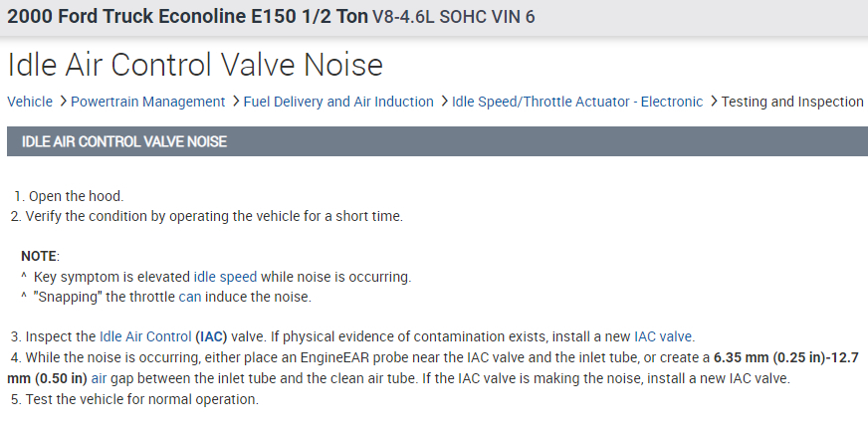This screenshot has height=434, width=868.
Task: Open the 'idle speed' link in note
Action: [225, 277]
